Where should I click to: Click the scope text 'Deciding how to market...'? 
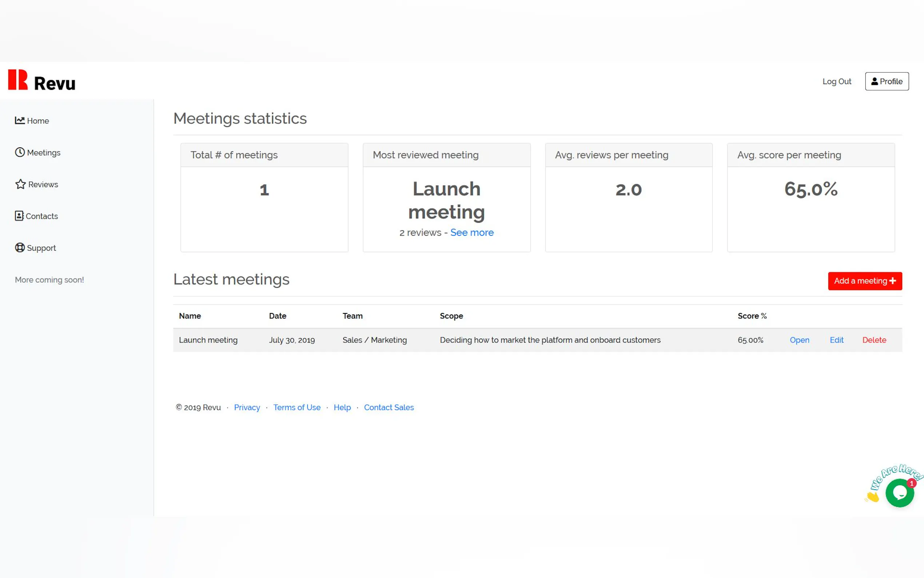click(550, 340)
